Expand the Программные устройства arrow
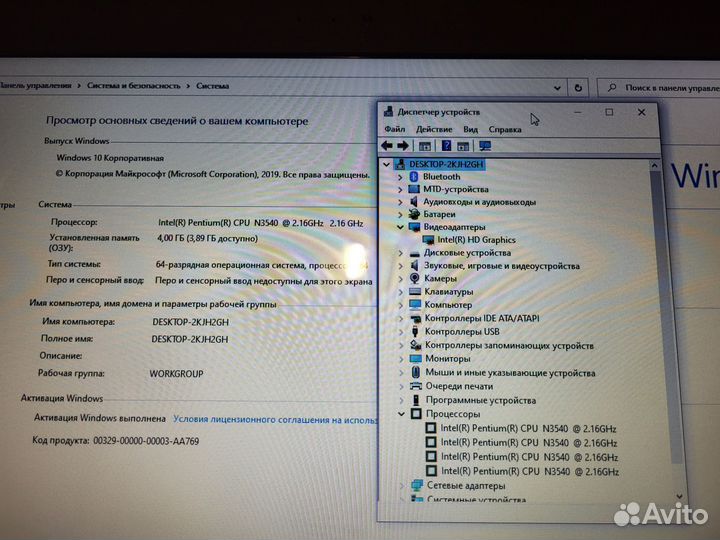 tap(402, 400)
